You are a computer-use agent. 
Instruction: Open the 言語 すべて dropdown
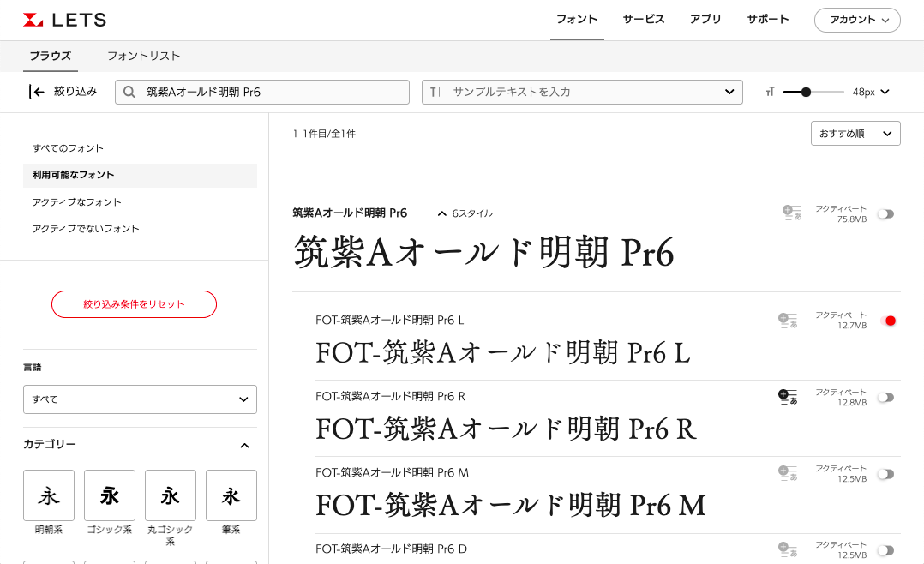(141, 399)
